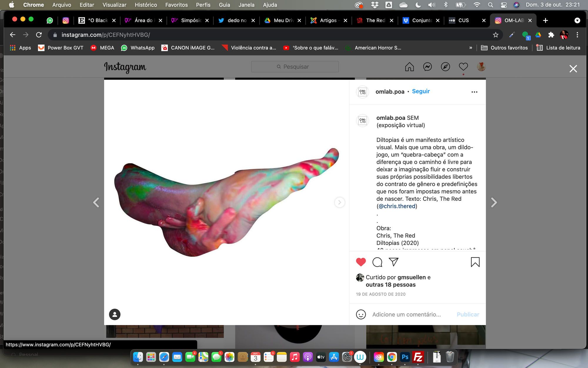The image size is (588, 368).
Task: Toggle the save bookmark on post
Action: tap(475, 262)
